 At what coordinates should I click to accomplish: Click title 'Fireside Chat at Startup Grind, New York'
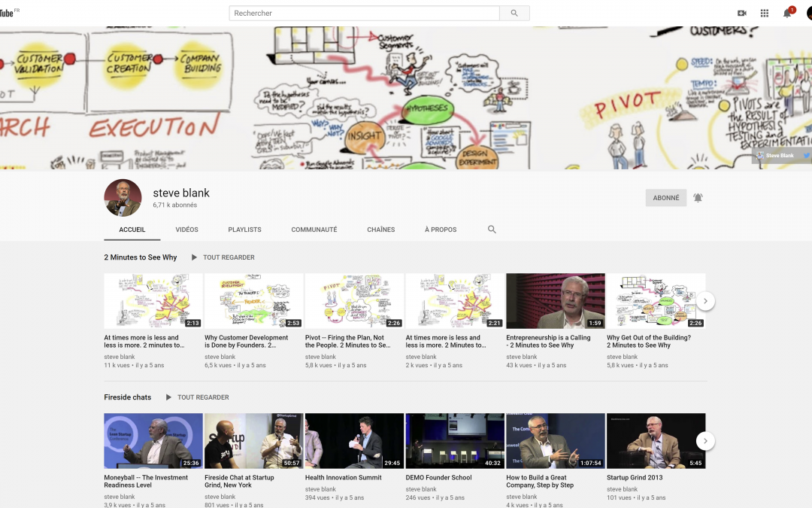239,481
